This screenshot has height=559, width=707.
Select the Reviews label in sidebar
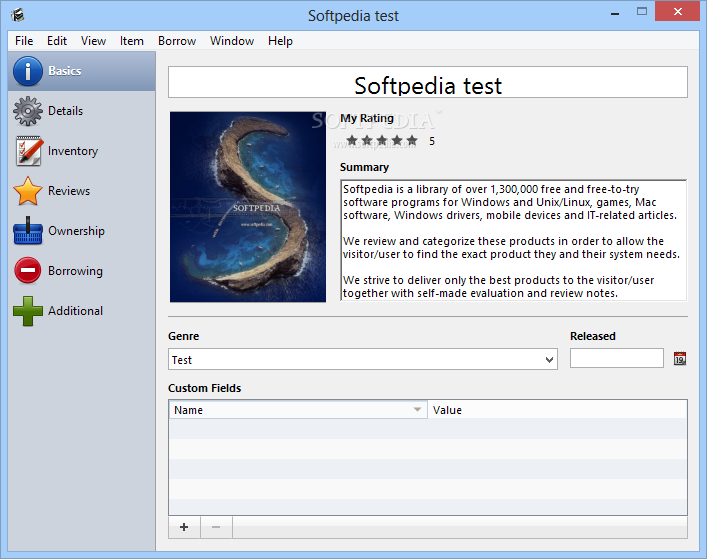click(x=69, y=191)
